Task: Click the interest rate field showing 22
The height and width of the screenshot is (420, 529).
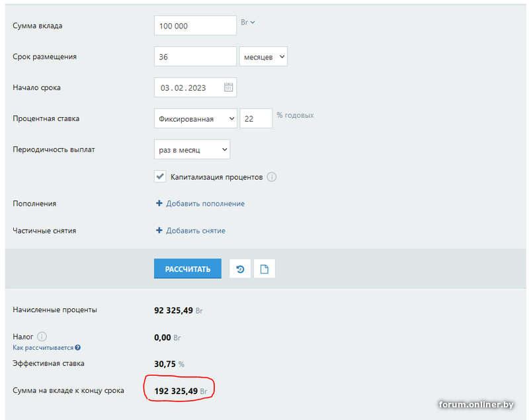Action: (x=256, y=118)
